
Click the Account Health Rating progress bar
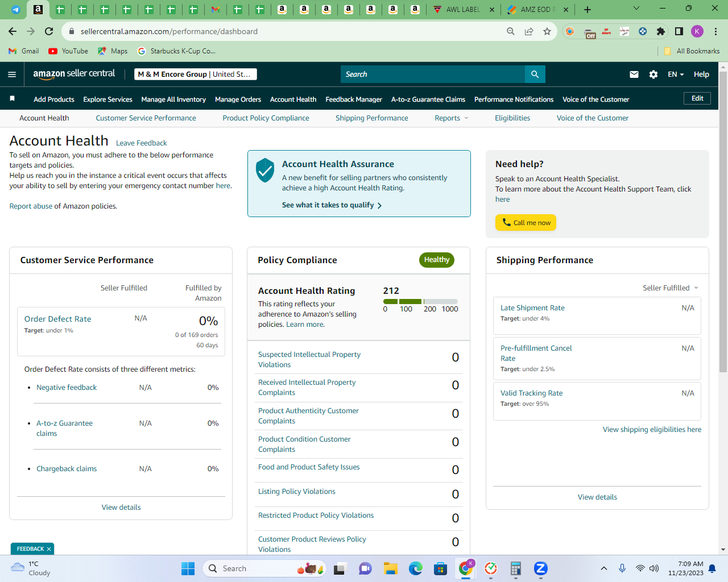click(420, 301)
